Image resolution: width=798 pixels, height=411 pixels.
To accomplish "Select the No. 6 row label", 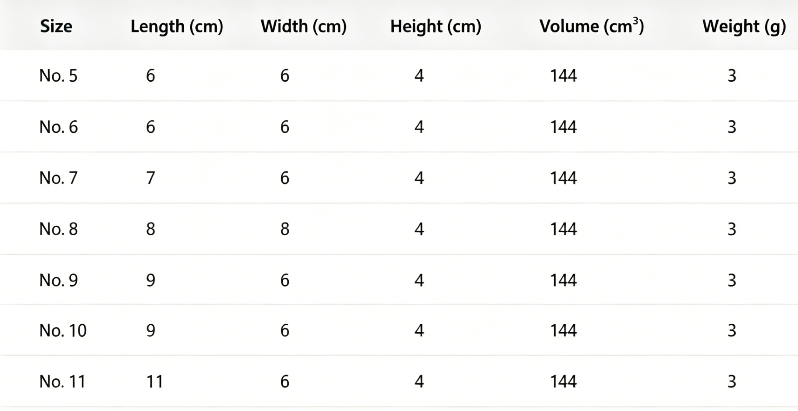I will (x=59, y=127).
